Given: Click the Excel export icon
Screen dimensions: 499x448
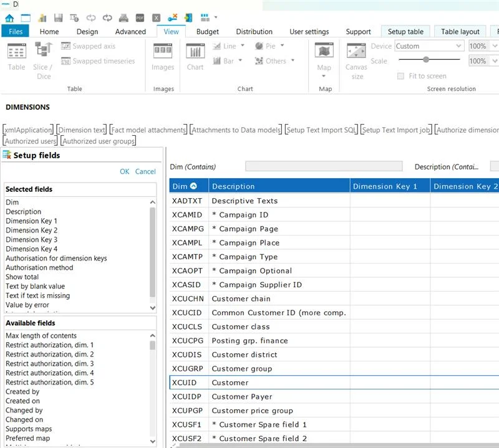Looking at the screenshot, I should click(157, 18).
